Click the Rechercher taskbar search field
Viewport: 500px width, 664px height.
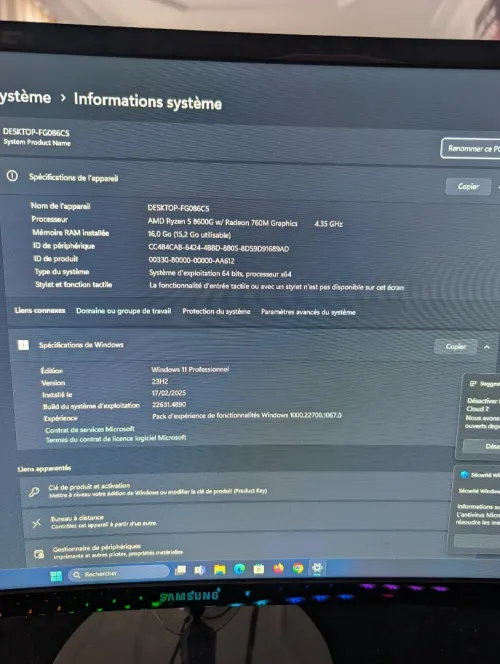119,574
